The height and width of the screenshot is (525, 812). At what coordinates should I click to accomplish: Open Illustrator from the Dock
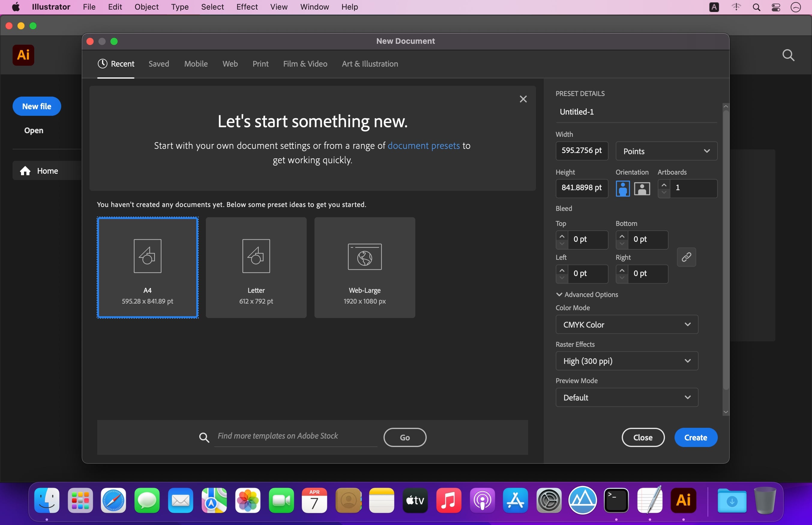[683, 500]
